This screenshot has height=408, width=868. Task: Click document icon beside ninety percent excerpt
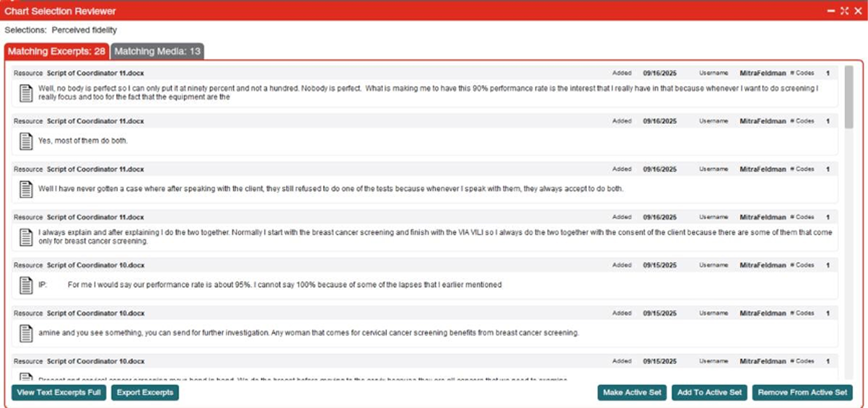click(x=26, y=93)
